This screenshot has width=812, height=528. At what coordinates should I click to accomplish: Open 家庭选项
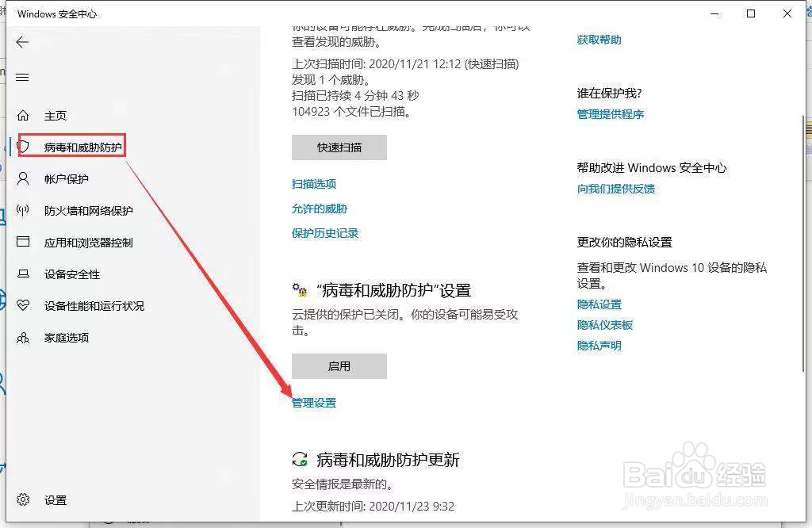point(67,338)
